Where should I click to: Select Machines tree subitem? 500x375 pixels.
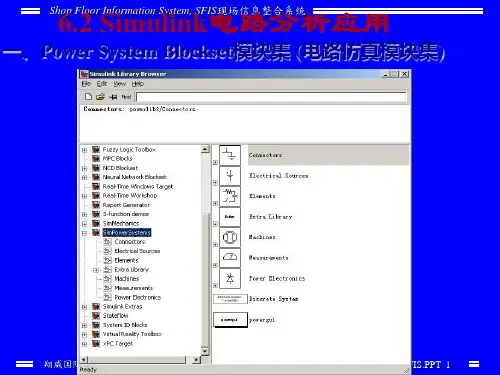(x=127, y=279)
